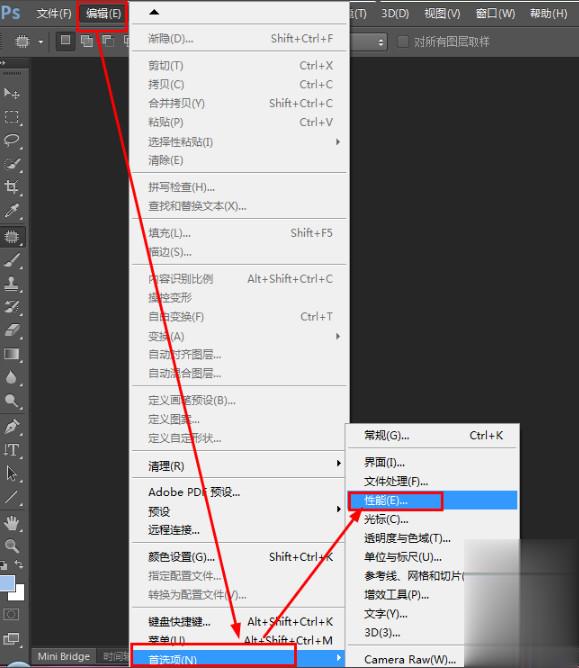Viewport: 579px width, 668px height.
Task: Select the Quick Selection tool
Action: (x=11, y=164)
